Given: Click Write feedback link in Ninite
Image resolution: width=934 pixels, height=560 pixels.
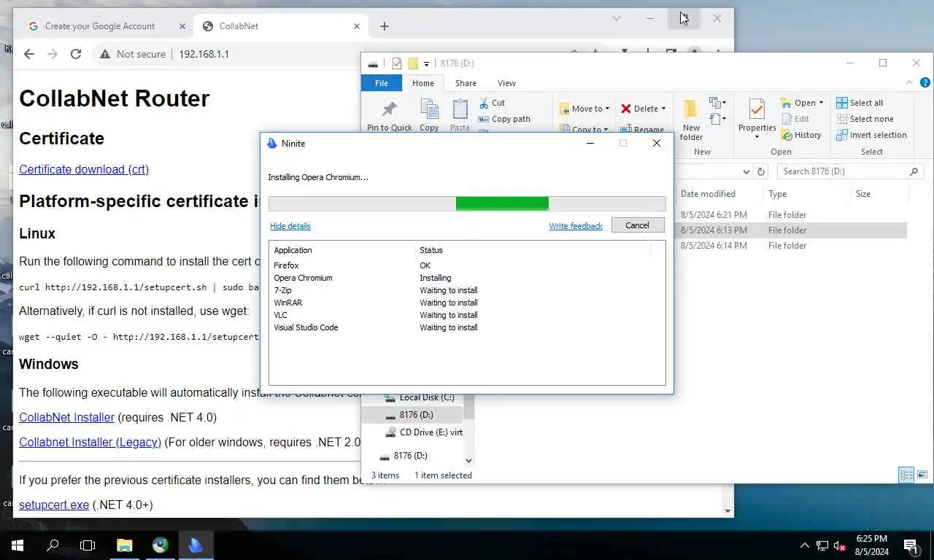Looking at the screenshot, I should [576, 226].
